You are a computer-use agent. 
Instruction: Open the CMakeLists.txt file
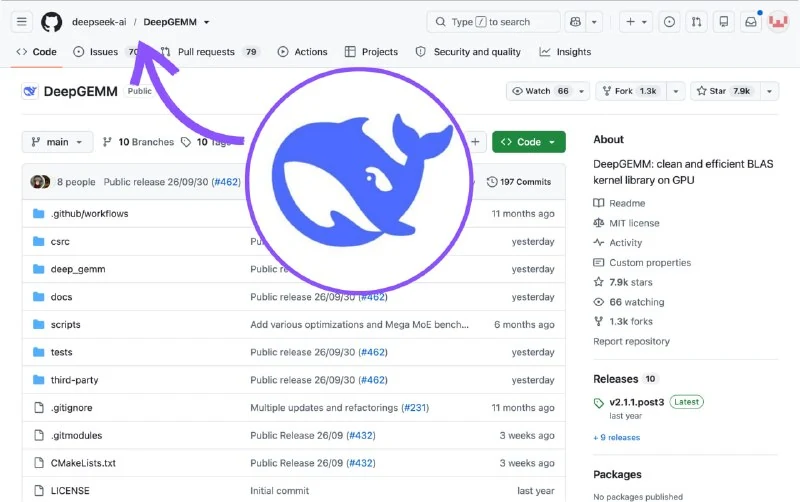pyautogui.click(x=83, y=463)
